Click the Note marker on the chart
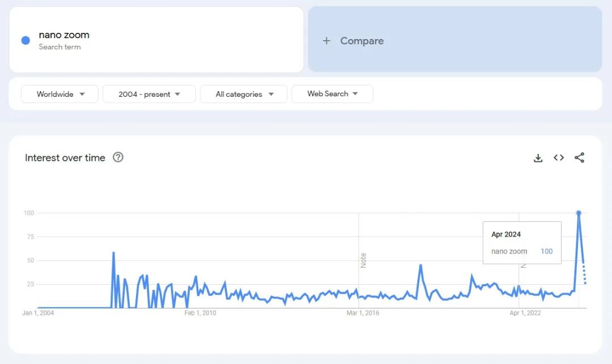The height and width of the screenshot is (364, 612). [x=363, y=260]
